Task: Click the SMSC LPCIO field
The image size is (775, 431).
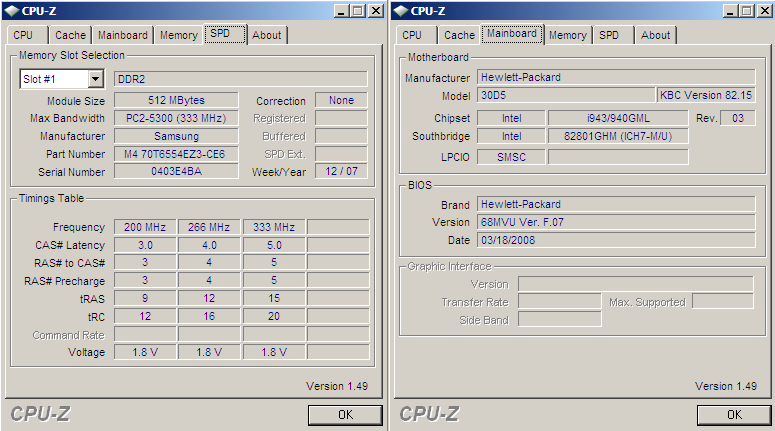Action: [511, 157]
